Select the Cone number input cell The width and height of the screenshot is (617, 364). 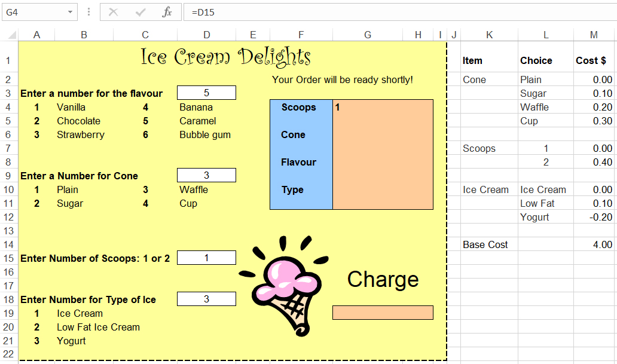point(207,176)
